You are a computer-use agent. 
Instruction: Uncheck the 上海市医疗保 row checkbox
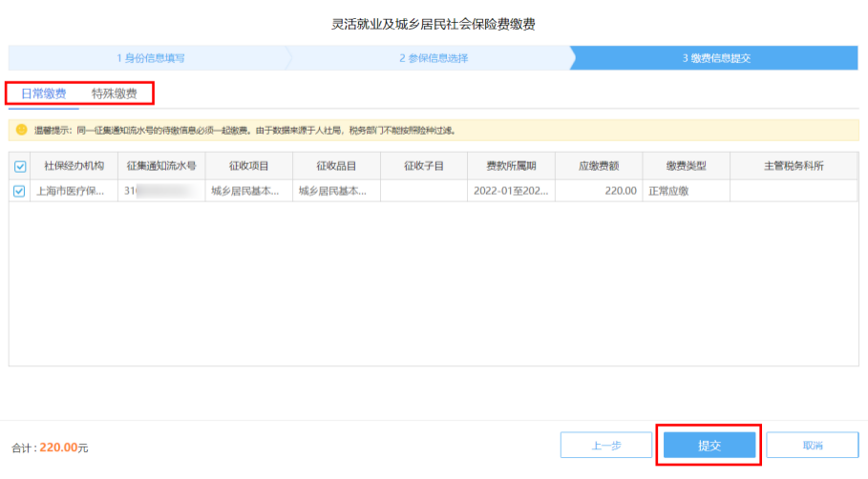(20, 191)
